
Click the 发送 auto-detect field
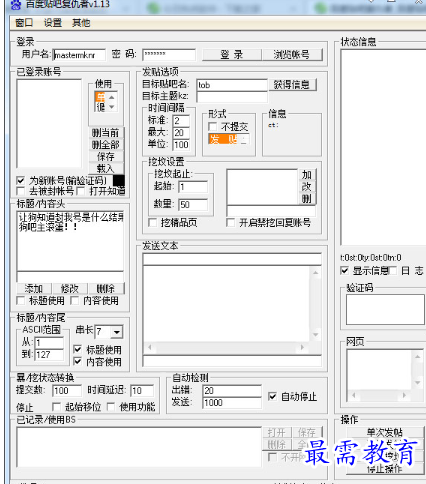(232, 403)
